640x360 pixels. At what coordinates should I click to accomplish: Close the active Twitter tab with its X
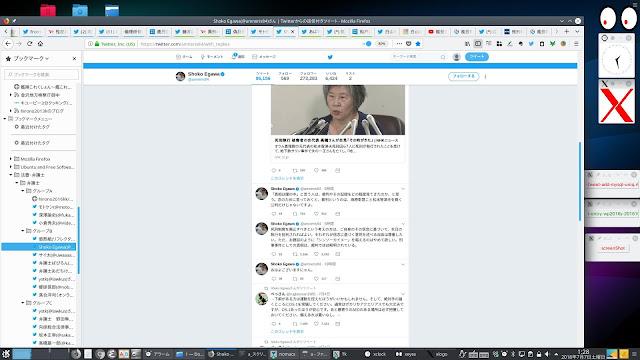(292, 31)
